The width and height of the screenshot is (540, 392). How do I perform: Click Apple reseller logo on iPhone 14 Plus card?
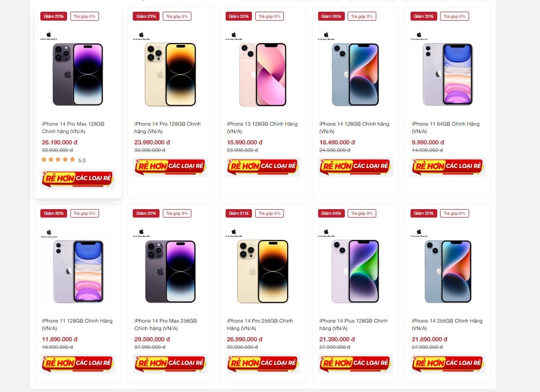327,233
